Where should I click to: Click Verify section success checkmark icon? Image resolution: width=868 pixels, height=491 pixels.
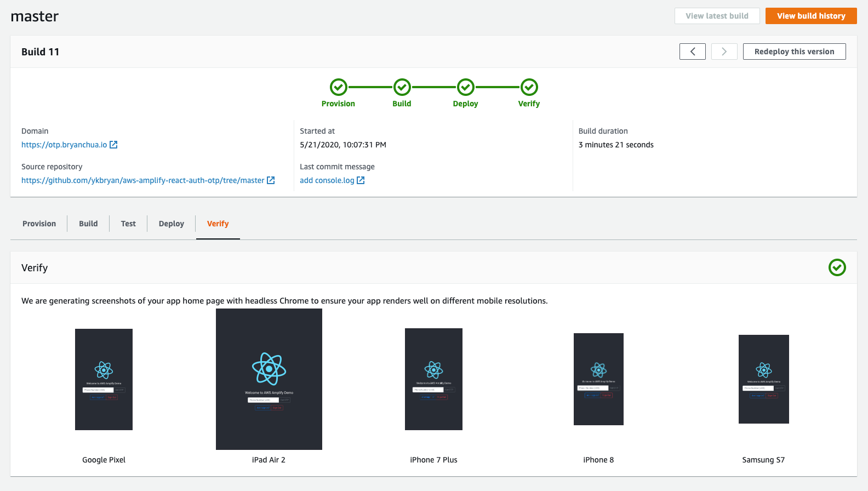pyautogui.click(x=837, y=267)
